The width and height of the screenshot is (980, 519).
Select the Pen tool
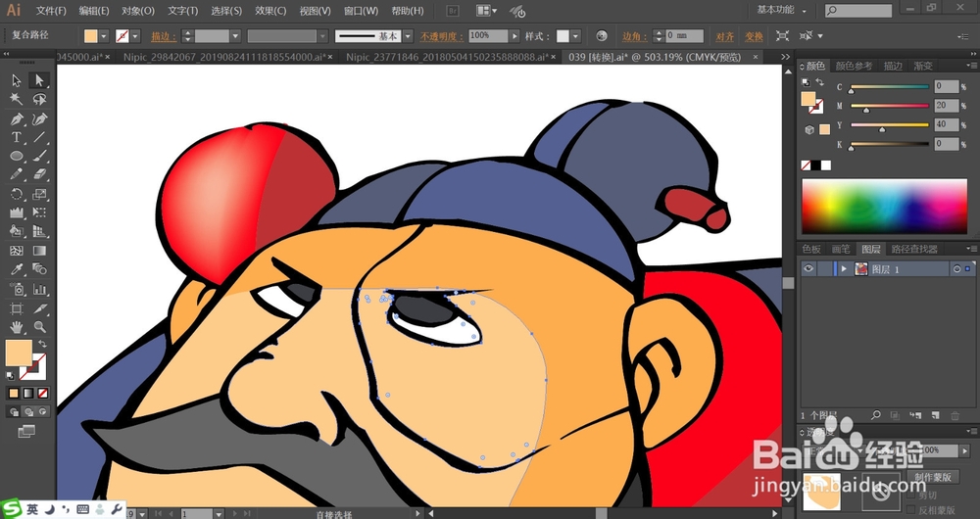tap(17, 118)
